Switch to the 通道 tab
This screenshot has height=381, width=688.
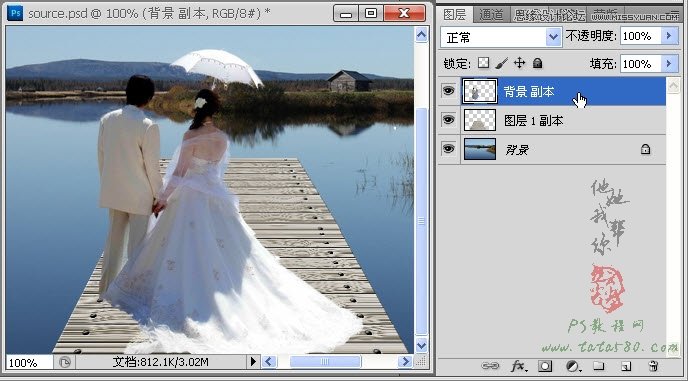491,14
